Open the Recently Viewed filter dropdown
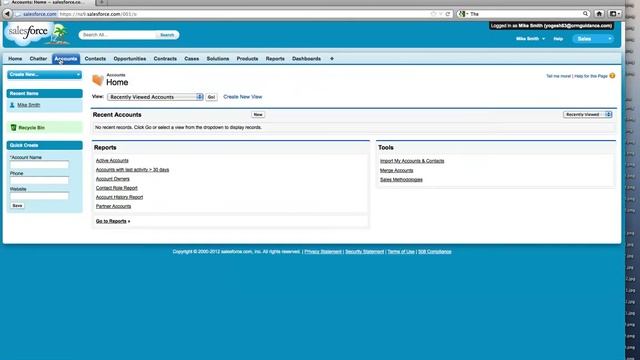640x360 pixels. click(587, 115)
